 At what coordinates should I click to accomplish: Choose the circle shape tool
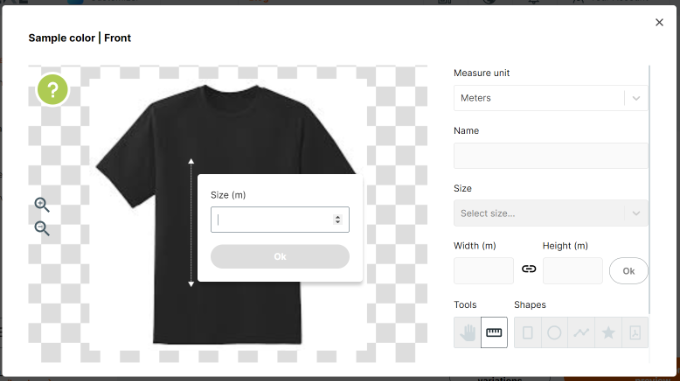click(554, 332)
